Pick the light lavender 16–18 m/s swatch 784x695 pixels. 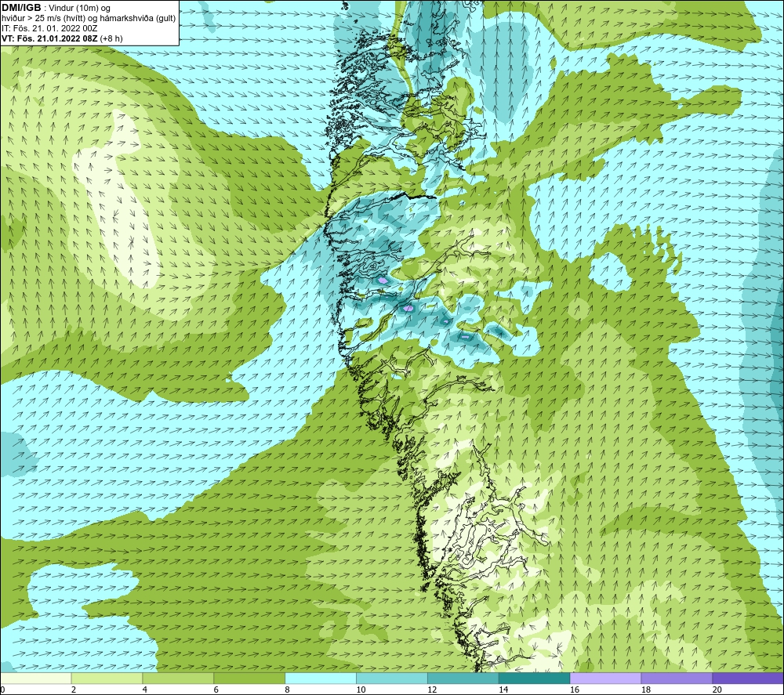[x=605, y=678]
